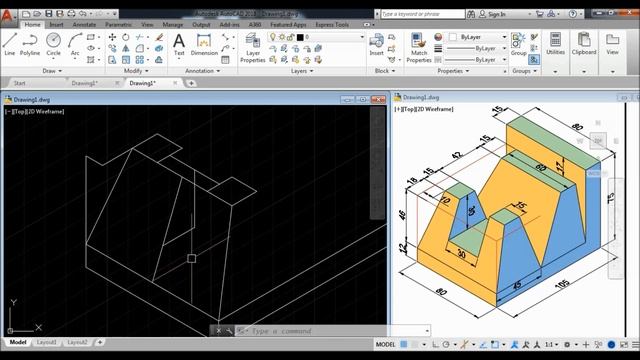The height and width of the screenshot is (360, 640).
Task: Expand the Draw panel
Action: pyautogui.click(x=52, y=71)
